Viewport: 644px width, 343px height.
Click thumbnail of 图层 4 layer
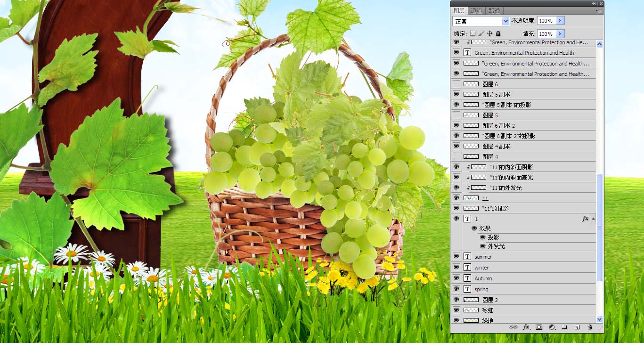pyautogui.click(x=471, y=156)
